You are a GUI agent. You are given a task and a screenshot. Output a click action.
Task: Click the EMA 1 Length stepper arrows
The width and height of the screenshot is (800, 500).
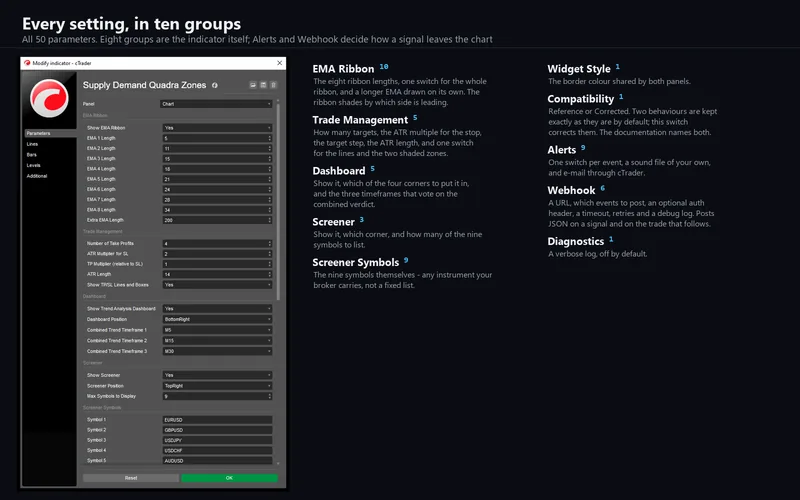[270, 138]
